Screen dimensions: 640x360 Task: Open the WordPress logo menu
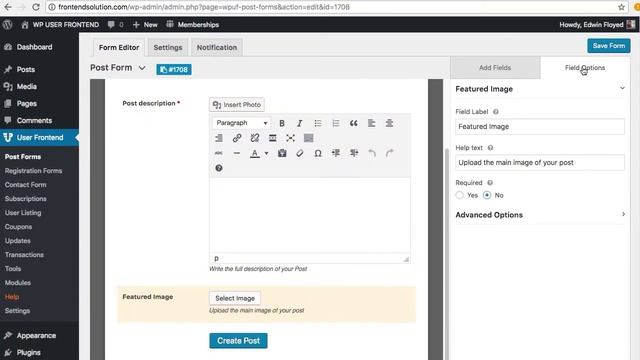(7, 24)
